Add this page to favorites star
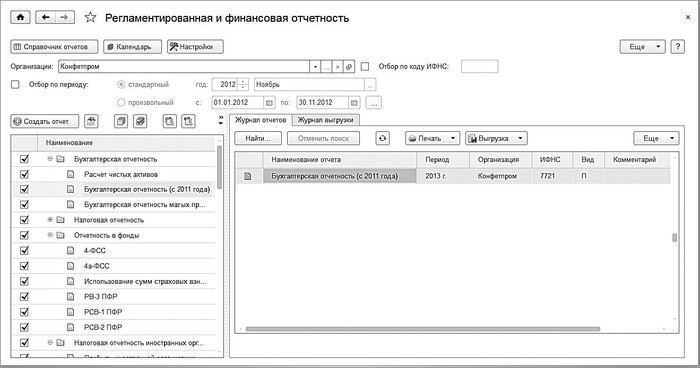 (x=91, y=18)
